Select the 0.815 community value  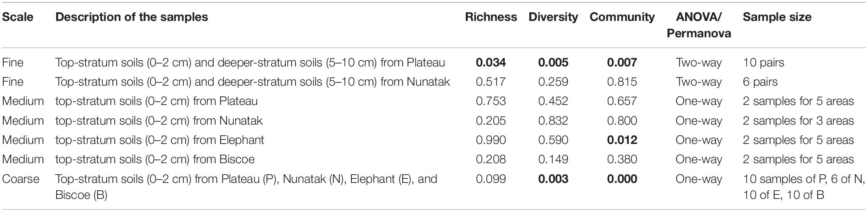point(622,82)
